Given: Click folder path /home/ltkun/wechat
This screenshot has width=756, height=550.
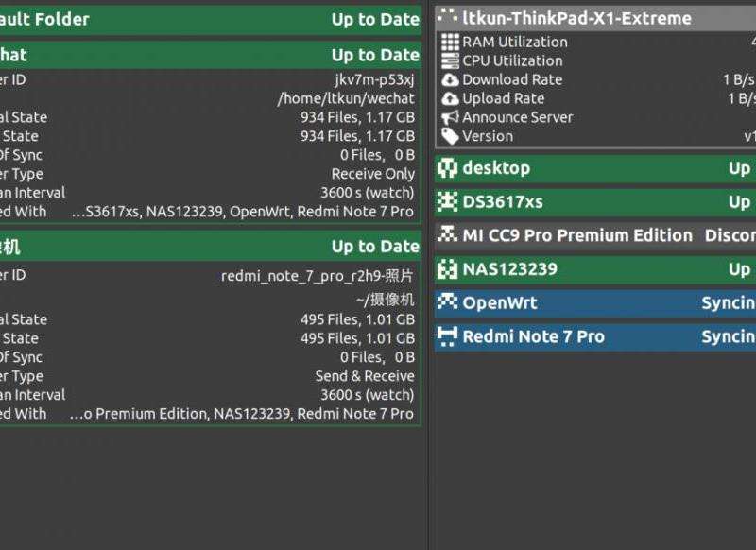Looking at the screenshot, I should pyautogui.click(x=346, y=98).
